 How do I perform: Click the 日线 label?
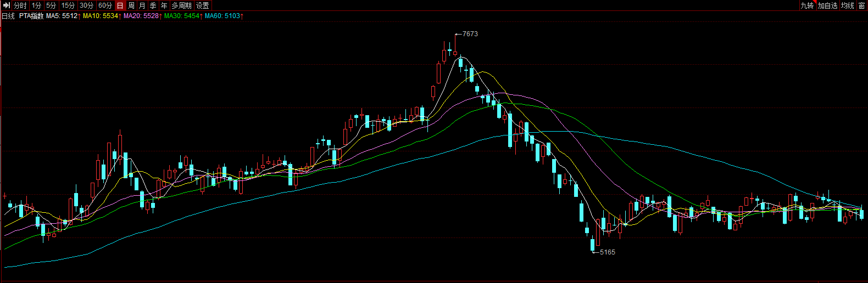(8, 16)
